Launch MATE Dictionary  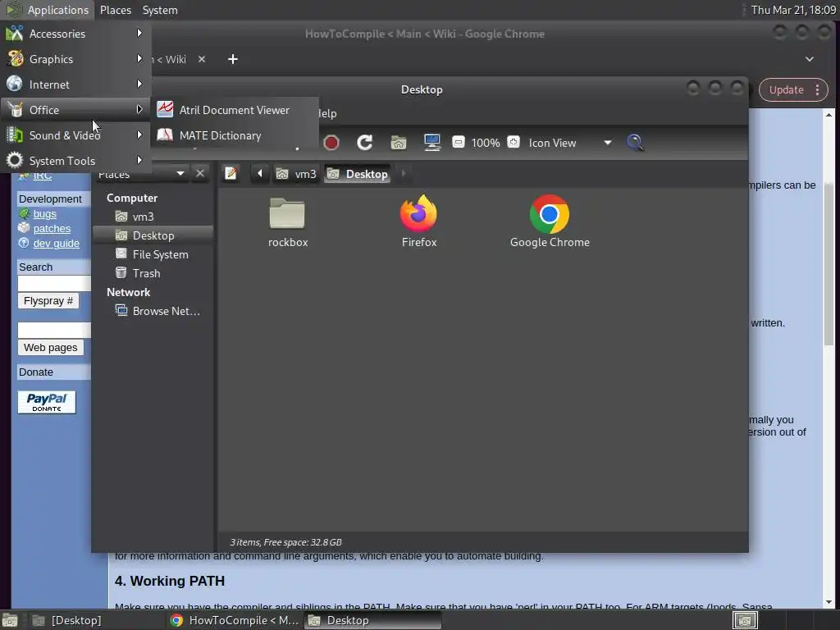point(235,135)
